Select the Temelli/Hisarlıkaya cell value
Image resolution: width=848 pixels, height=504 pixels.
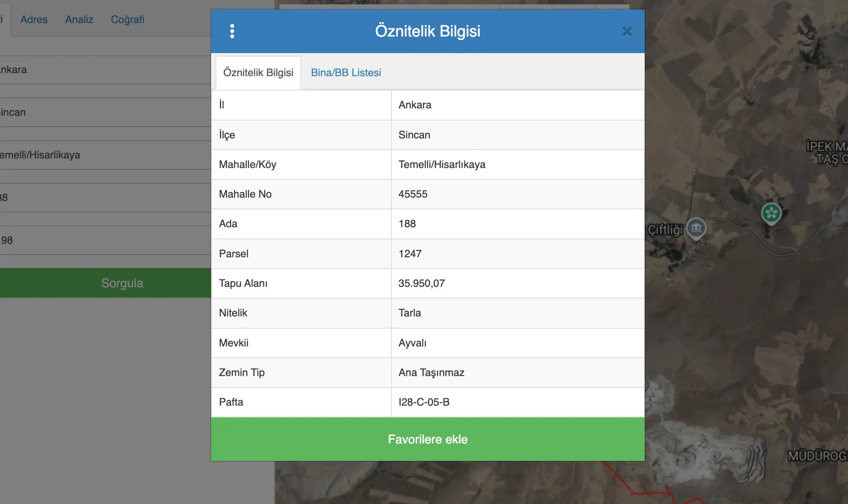point(442,165)
